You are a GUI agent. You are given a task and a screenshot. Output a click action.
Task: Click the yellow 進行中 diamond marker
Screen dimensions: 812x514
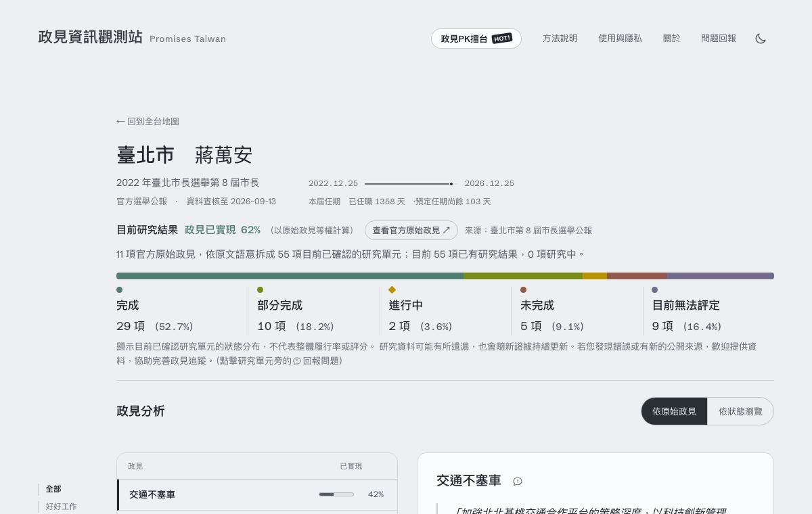click(392, 289)
